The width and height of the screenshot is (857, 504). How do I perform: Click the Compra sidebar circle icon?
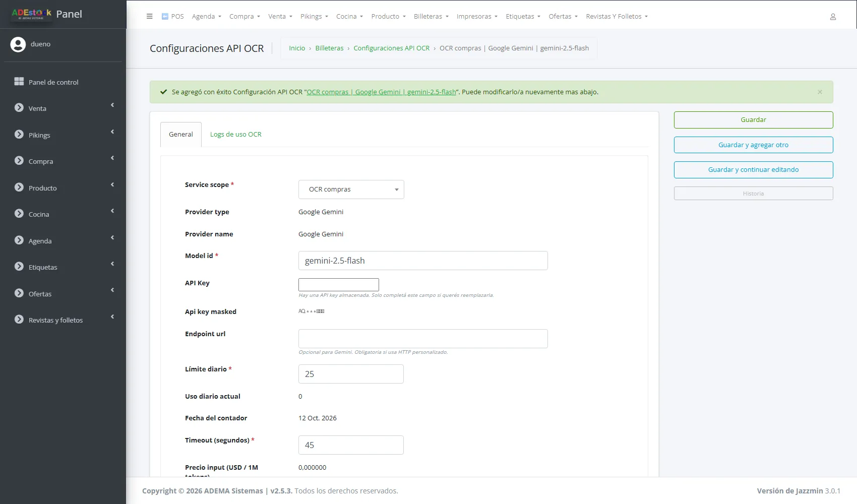pos(19,161)
